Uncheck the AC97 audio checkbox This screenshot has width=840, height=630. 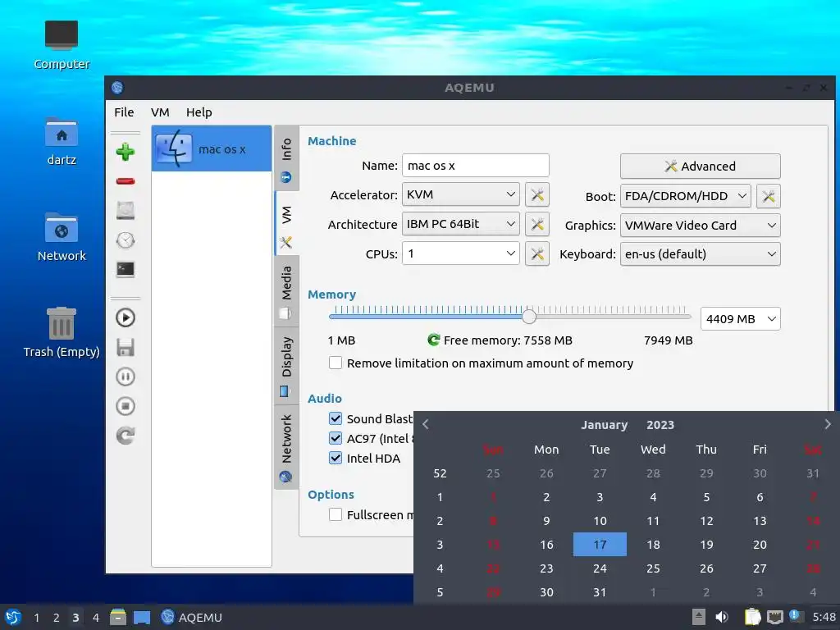pyautogui.click(x=336, y=438)
